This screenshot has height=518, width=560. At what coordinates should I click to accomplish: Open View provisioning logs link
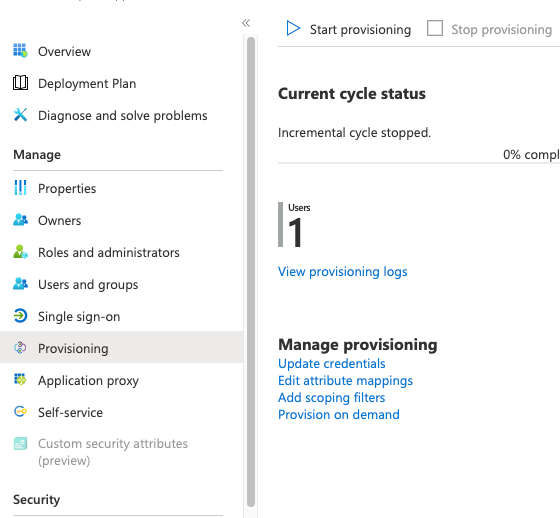coord(342,272)
